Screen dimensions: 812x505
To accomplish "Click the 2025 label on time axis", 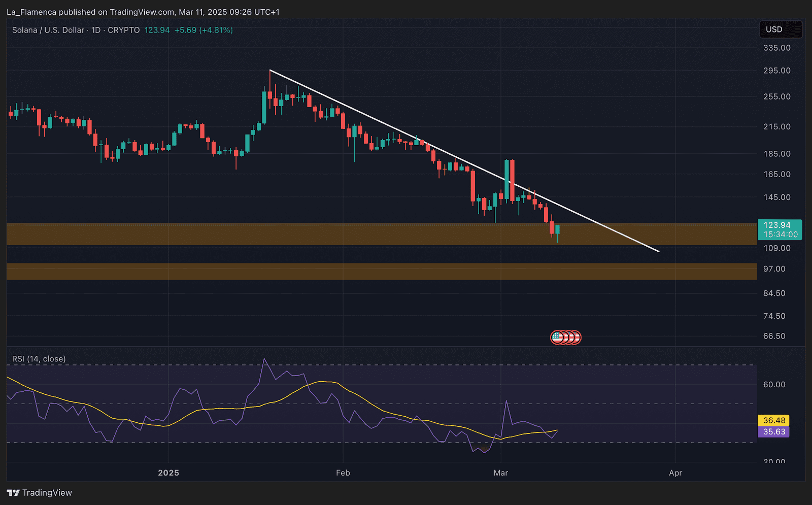I will pos(168,473).
